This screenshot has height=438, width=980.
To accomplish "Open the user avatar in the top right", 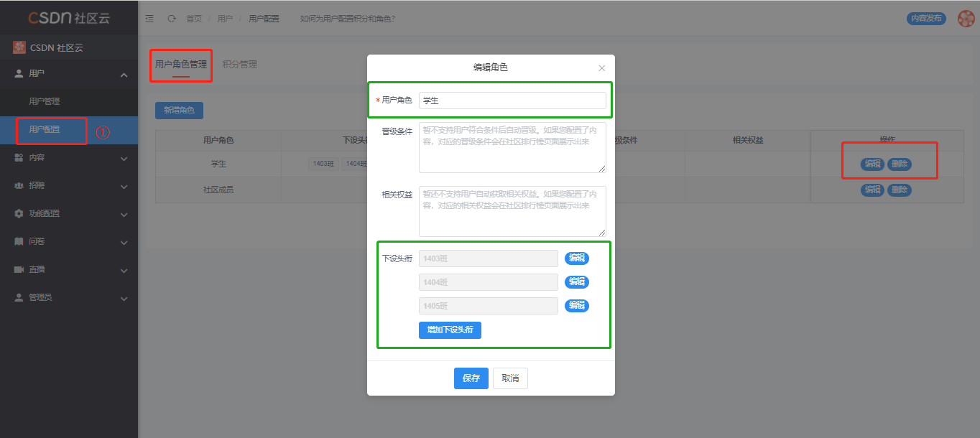I will pos(966,19).
